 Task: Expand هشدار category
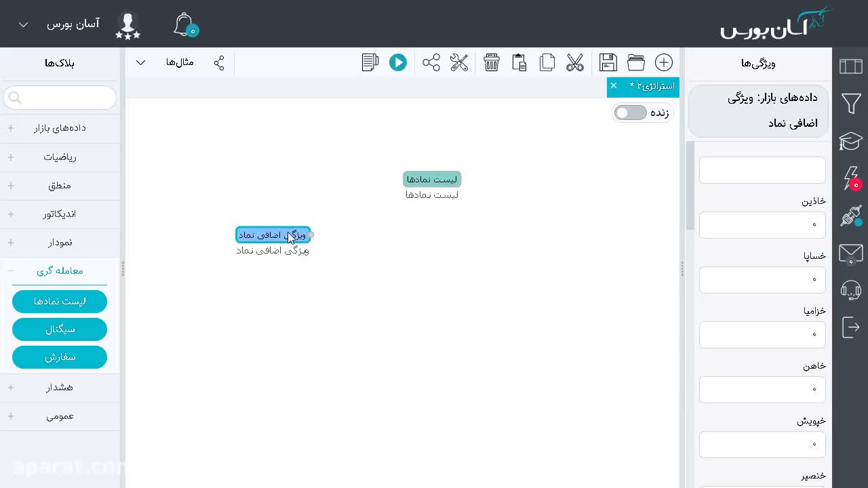60,387
